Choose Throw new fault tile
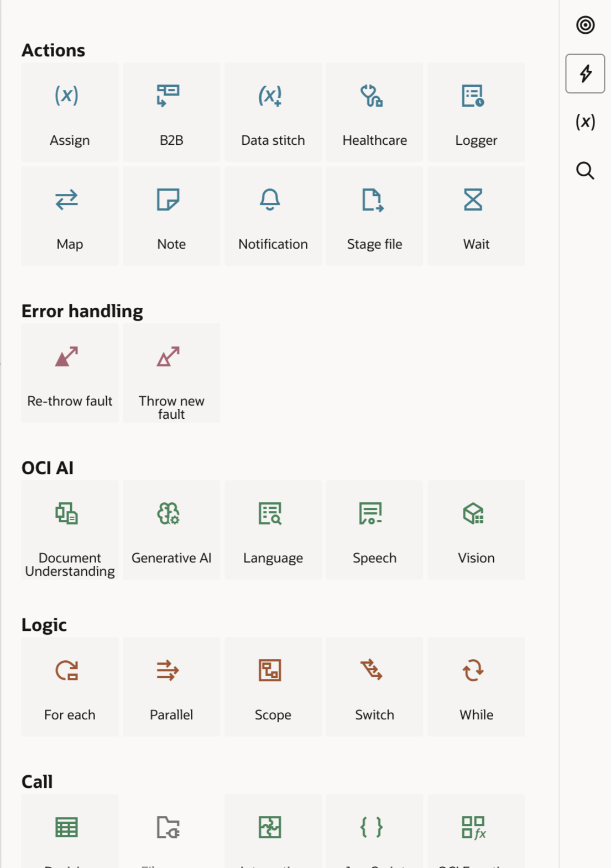Screen dimensions: 611x868 coord(171,373)
